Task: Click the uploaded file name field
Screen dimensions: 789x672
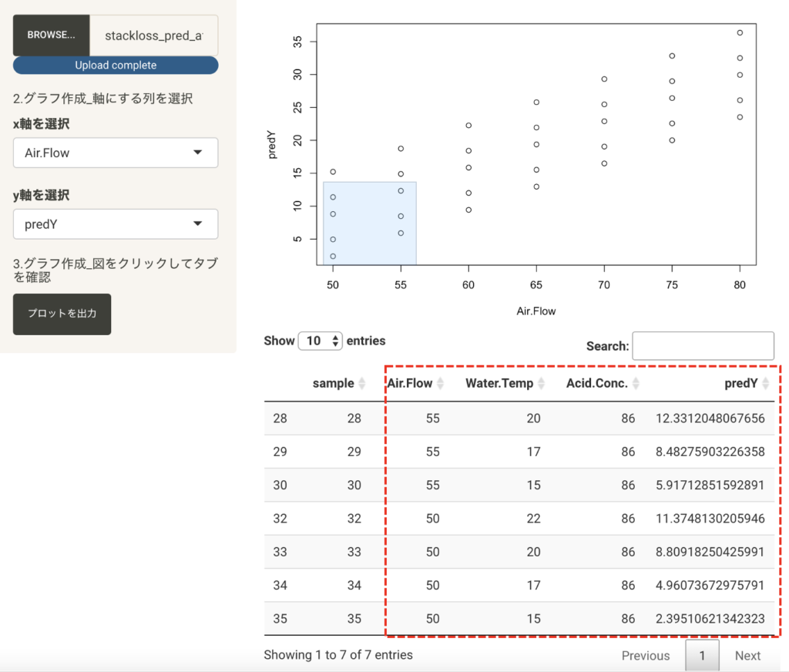Action: pyautogui.click(x=153, y=35)
